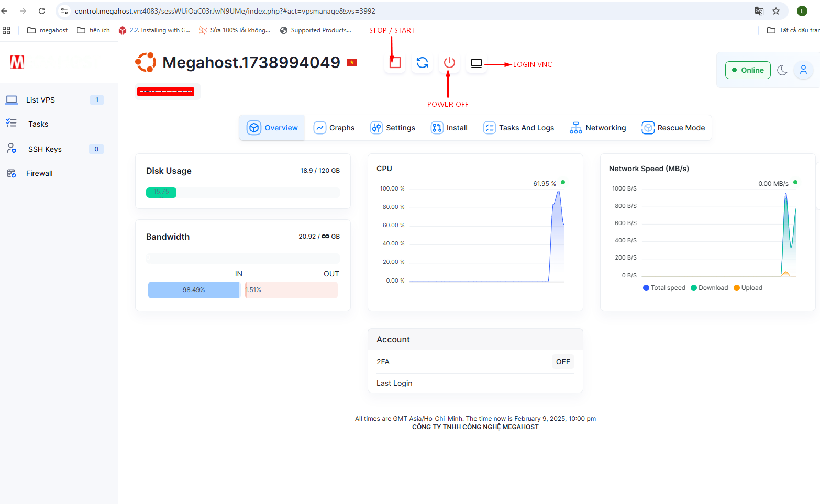The width and height of the screenshot is (820, 504).
Task: Toggle the 2FA OFF switch
Action: click(x=563, y=362)
